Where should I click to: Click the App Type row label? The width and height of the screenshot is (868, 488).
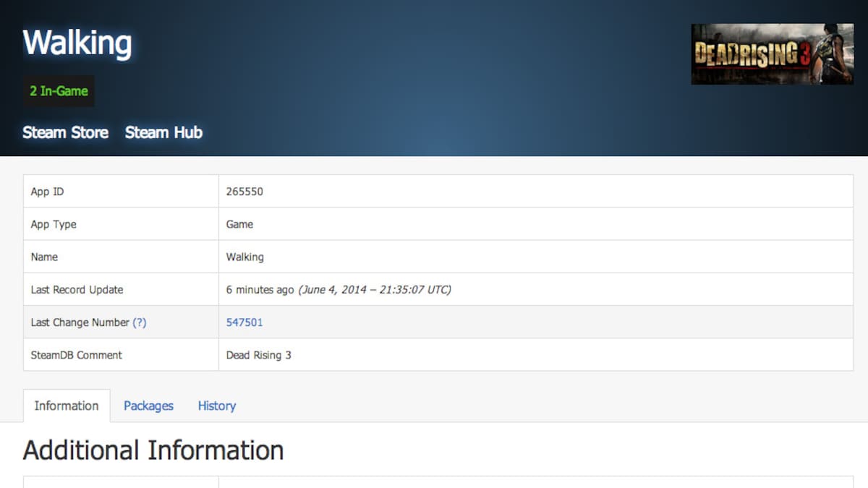54,224
